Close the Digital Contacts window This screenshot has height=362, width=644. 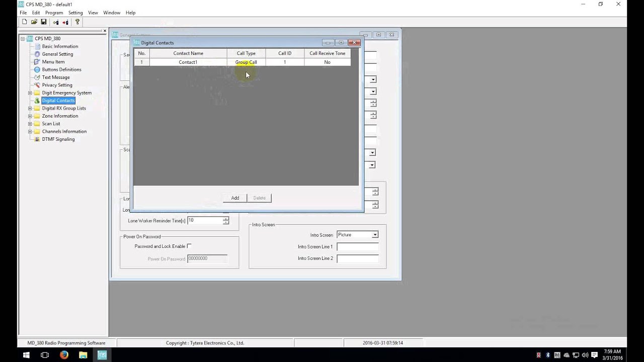click(355, 43)
